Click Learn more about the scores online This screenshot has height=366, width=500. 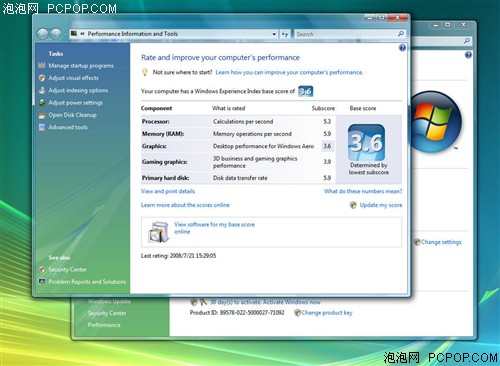[x=185, y=205]
